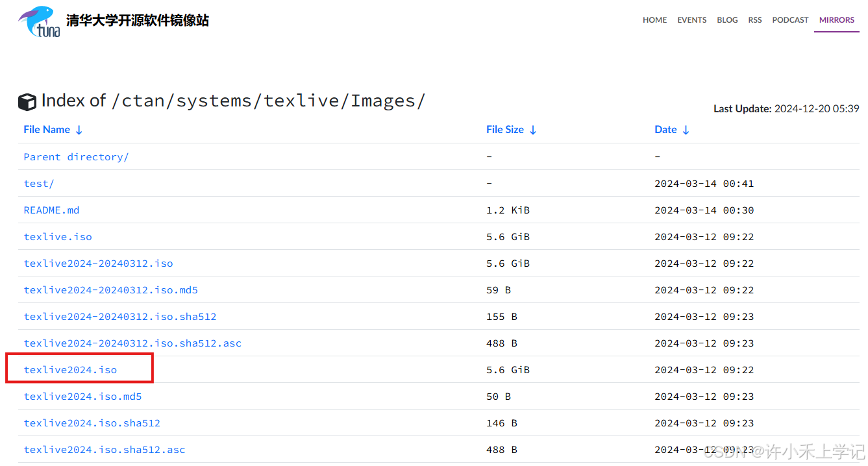Image resolution: width=868 pixels, height=466 pixels.
Task: Open the test/ folder
Action: (x=39, y=184)
